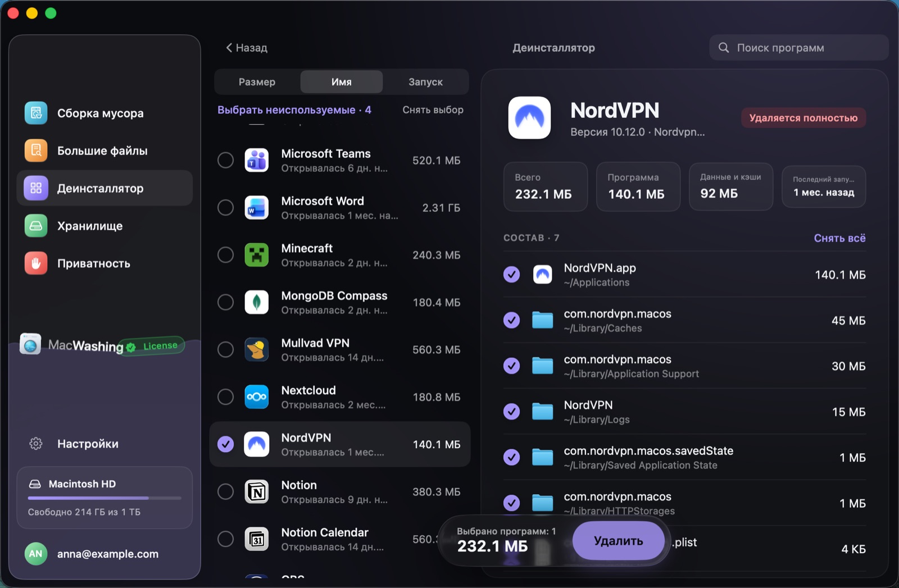This screenshot has height=588, width=899.
Task: Focus the Поиск программ search field
Action: tap(798, 48)
